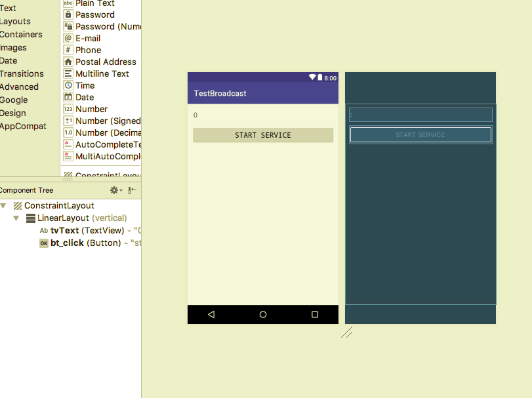Click the Time widget clock icon
Screen dimensions: 532x398
(68, 85)
